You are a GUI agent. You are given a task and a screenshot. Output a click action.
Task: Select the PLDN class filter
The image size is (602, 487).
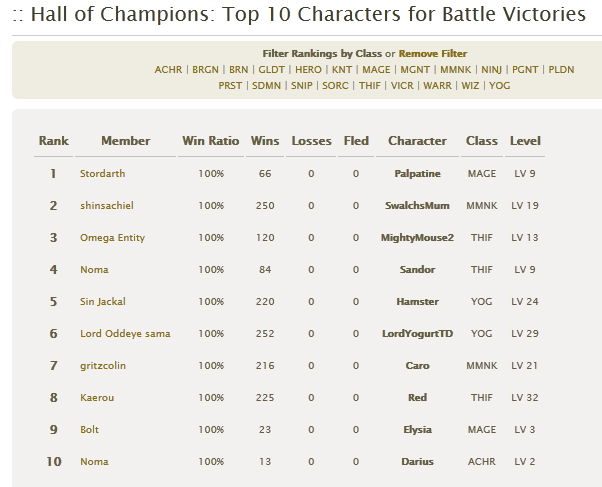tap(561, 70)
